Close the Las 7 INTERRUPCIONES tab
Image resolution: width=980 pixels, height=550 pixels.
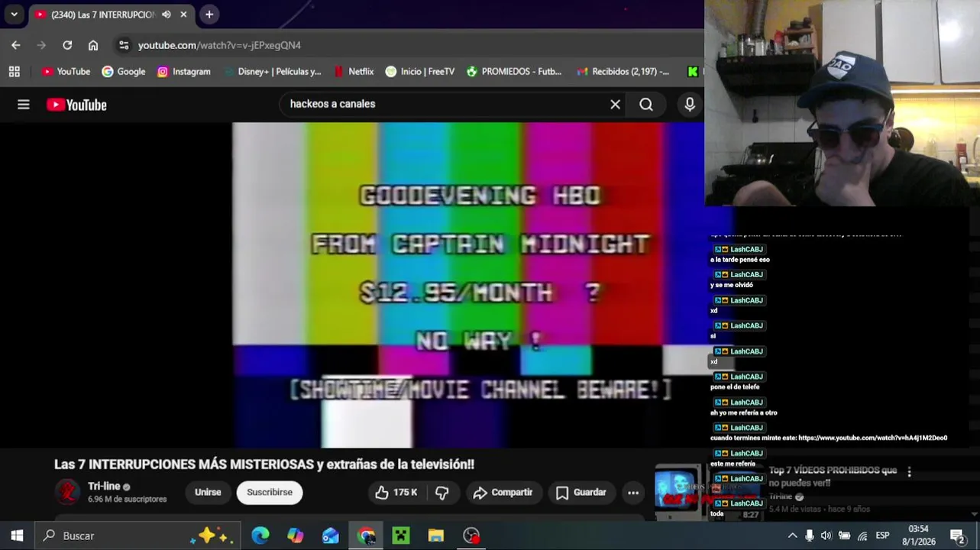pyautogui.click(x=183, y=15)
